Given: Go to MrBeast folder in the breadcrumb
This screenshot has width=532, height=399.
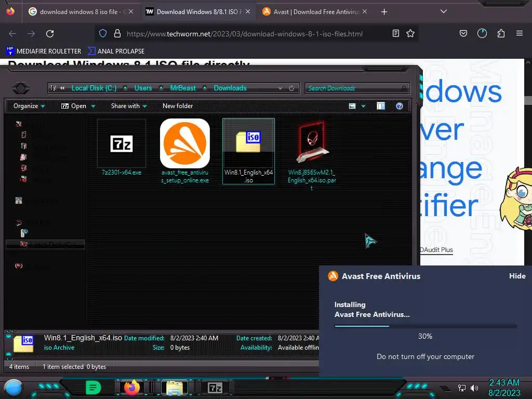Looking at the screenshot, I should coord(183,88).
